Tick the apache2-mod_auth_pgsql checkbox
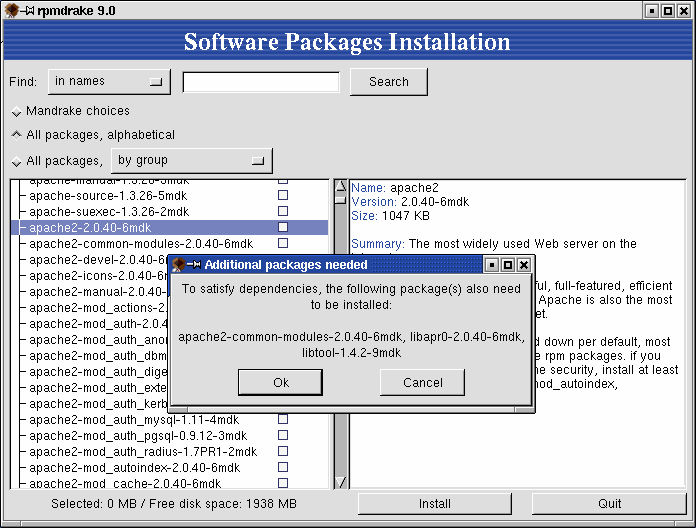 tap(283, 435)
